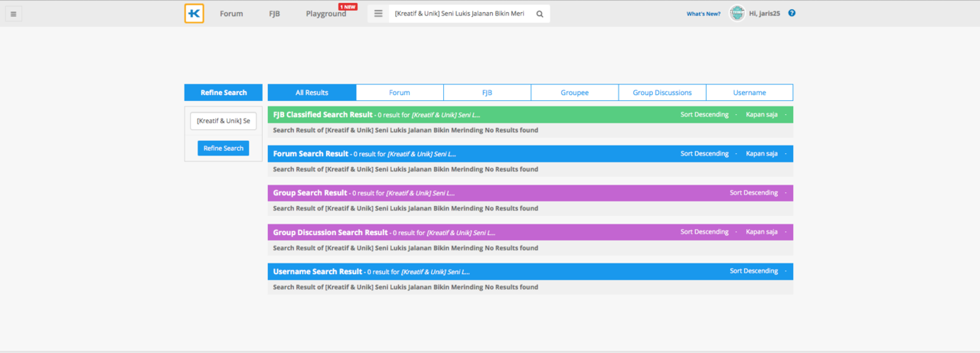Switch to the Username results tab
980x353 pixels.
750,93
